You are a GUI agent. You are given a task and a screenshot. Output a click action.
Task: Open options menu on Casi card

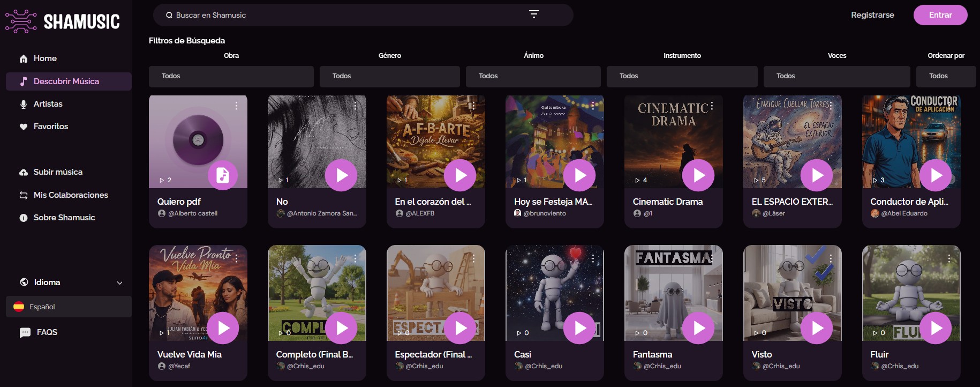[x=593, y=258]
